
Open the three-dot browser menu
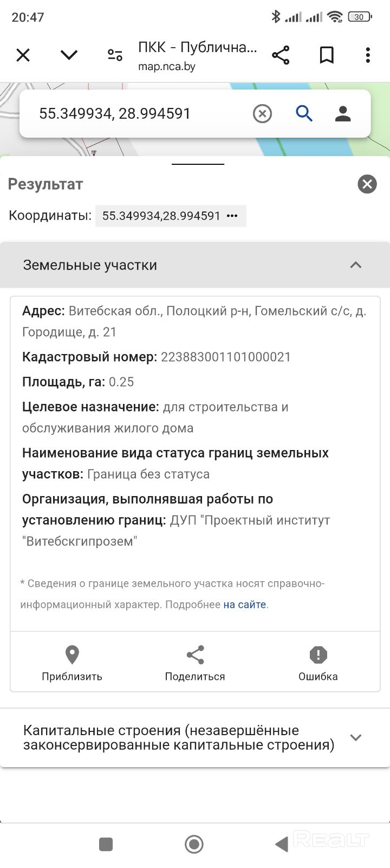click(368, 55)
